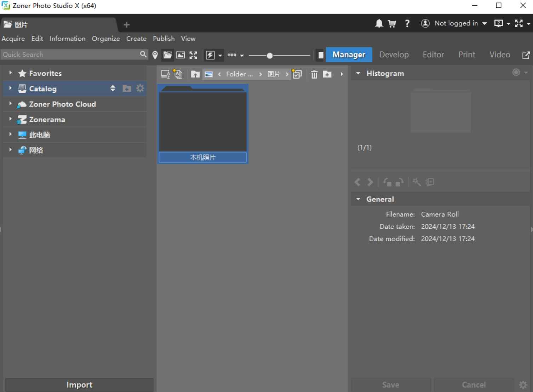The height and width of the screenshot is (392, 533).
Task: Open the GPS location tool
Action: 155,55
